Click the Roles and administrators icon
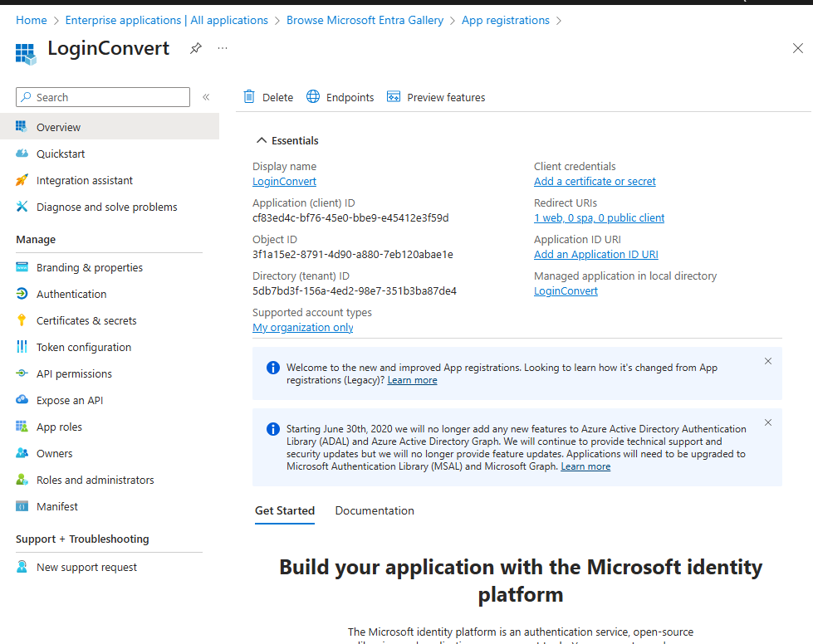The width and height of the screenshot is (813, 644). tap(22, 479)
